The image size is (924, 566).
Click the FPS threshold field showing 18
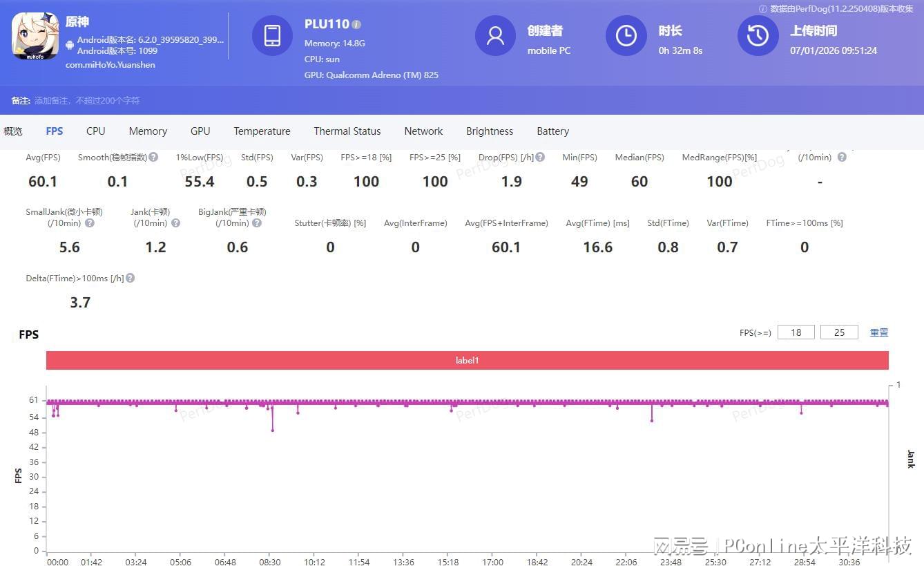pos(796,332)
